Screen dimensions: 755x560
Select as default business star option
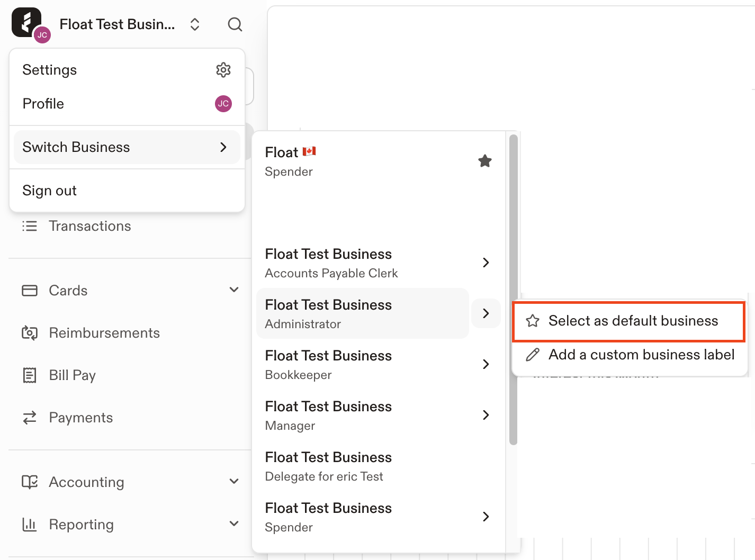(629, 321)
